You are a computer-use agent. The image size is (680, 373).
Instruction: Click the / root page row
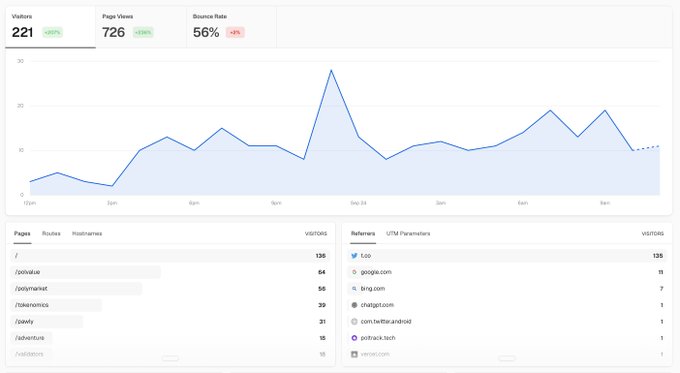(x=170, y=256)
